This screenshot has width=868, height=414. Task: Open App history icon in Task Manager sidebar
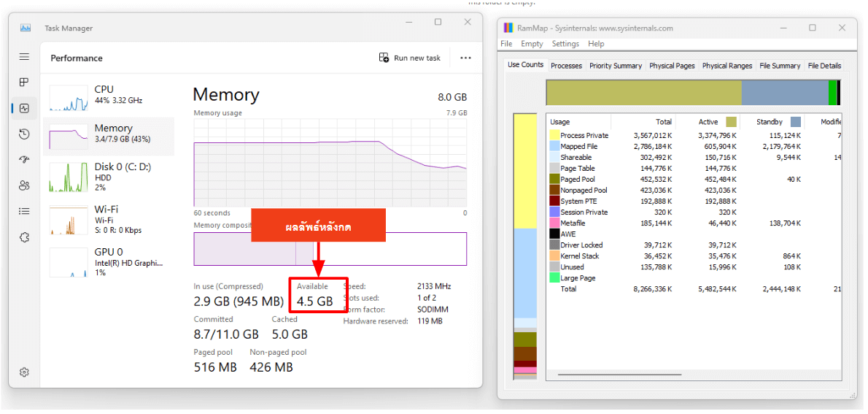pos(24,134)
